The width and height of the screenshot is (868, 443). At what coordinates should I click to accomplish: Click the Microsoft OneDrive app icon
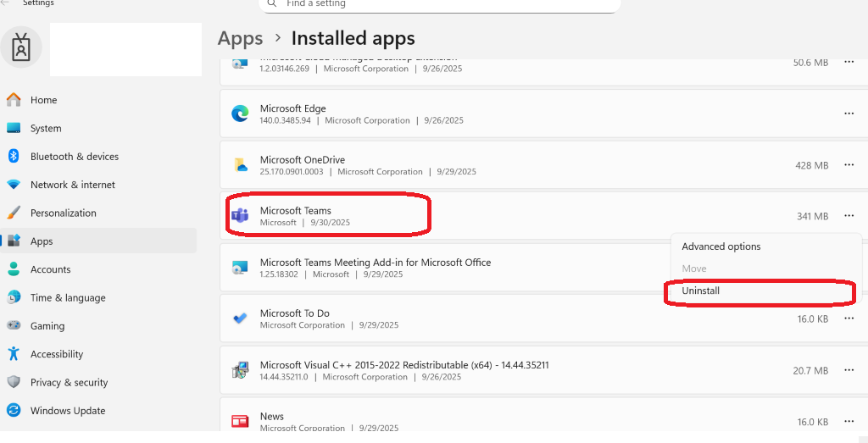tap(240, 165)
